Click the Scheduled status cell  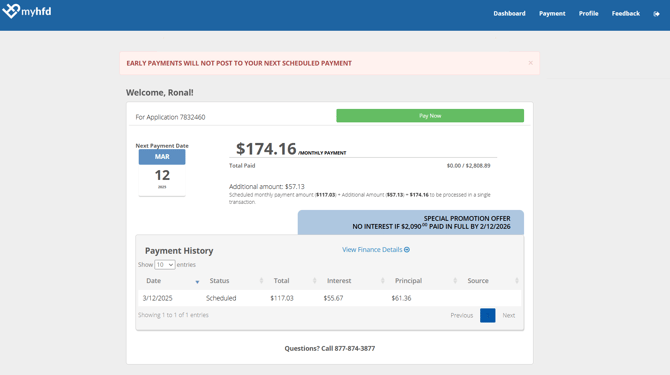221,298
